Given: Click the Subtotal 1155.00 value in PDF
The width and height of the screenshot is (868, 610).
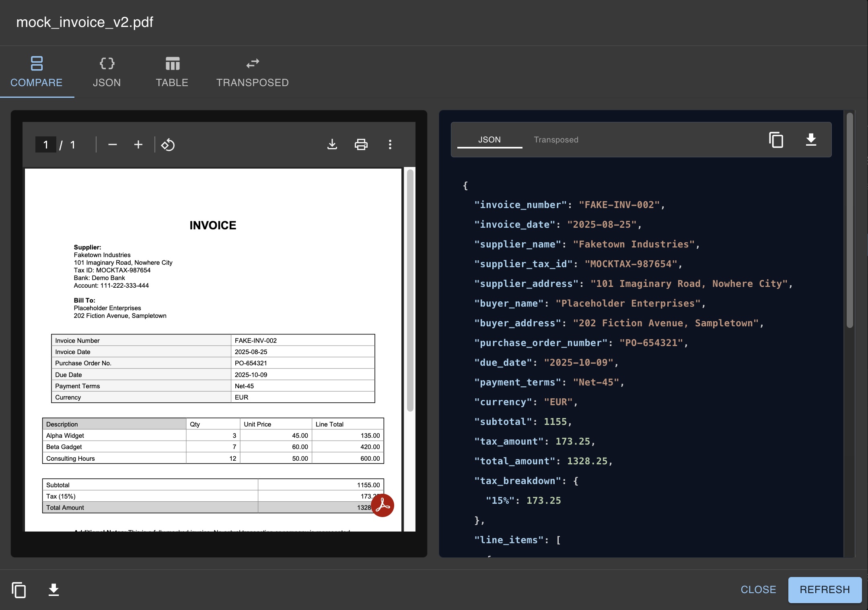Looking at the screenshot, I should coord(368,485).
